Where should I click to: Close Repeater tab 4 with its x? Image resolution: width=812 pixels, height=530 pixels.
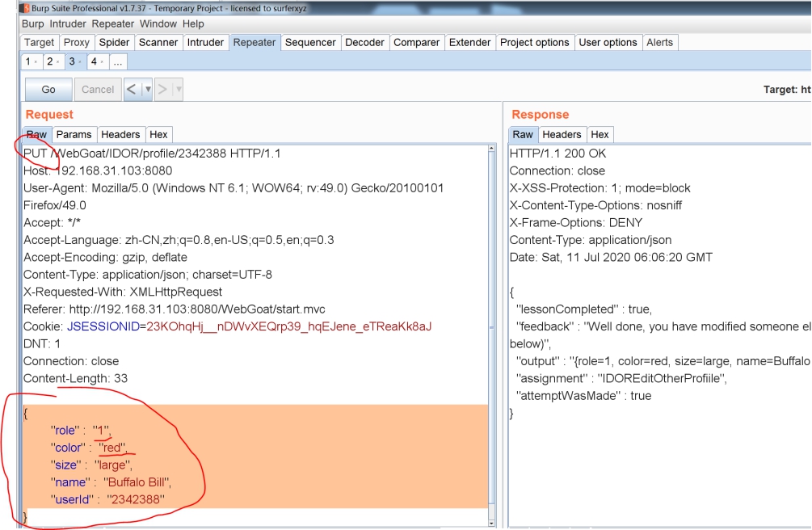tap(102, 62)
